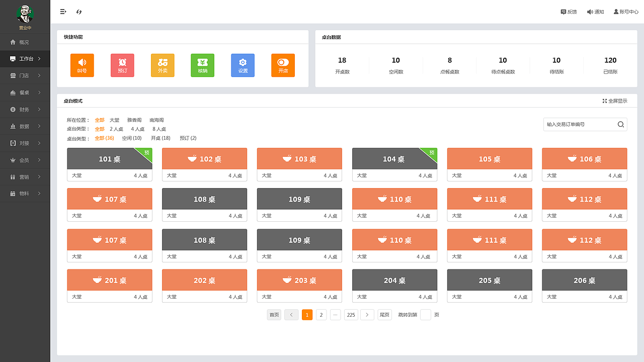Filter table type to 空闲 (10)
644x362 pixels.
(x=132, y=138)
